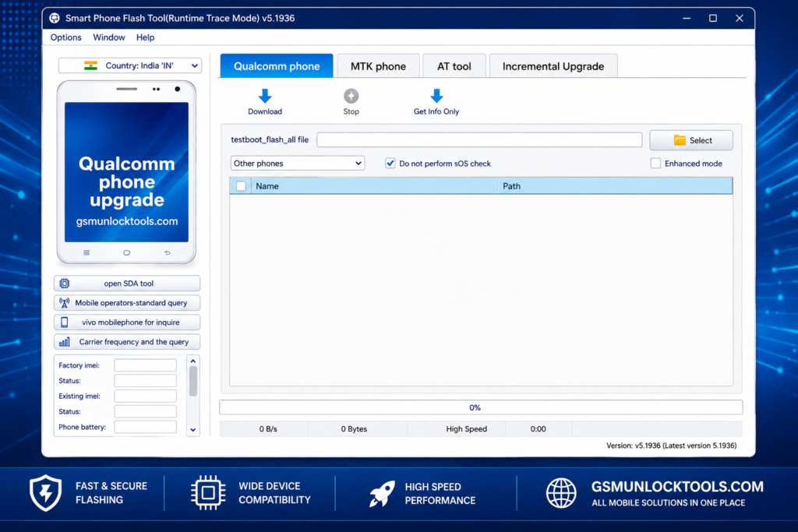The image size is (798, 532).
Task: Tap the phone preview home button icon
Action: [127, 253]
